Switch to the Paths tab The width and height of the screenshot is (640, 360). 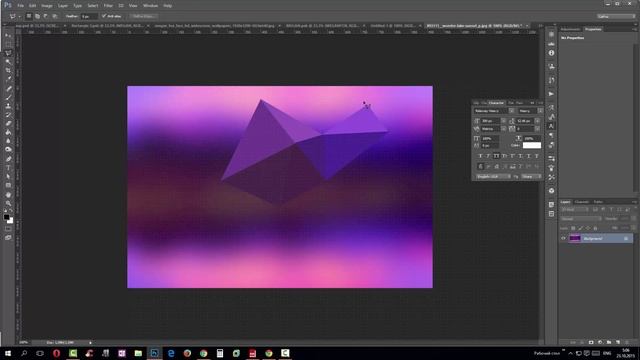(x=598, y=202)
